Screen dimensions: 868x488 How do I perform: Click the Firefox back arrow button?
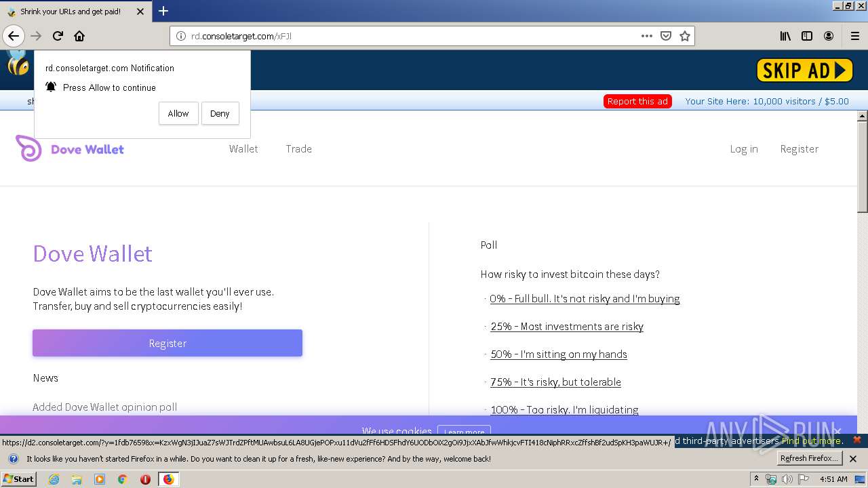(14, 36)
